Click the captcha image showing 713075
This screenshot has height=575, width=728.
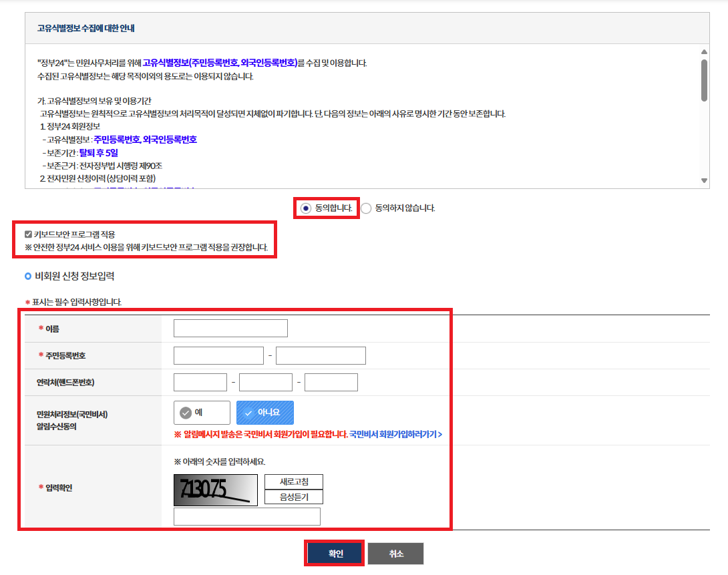[216, 490]
